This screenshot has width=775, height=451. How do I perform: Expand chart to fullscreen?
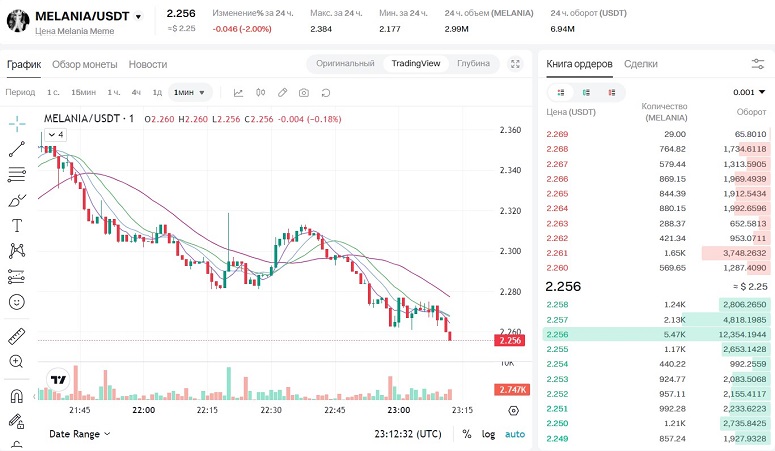click(x=516, y=64)
